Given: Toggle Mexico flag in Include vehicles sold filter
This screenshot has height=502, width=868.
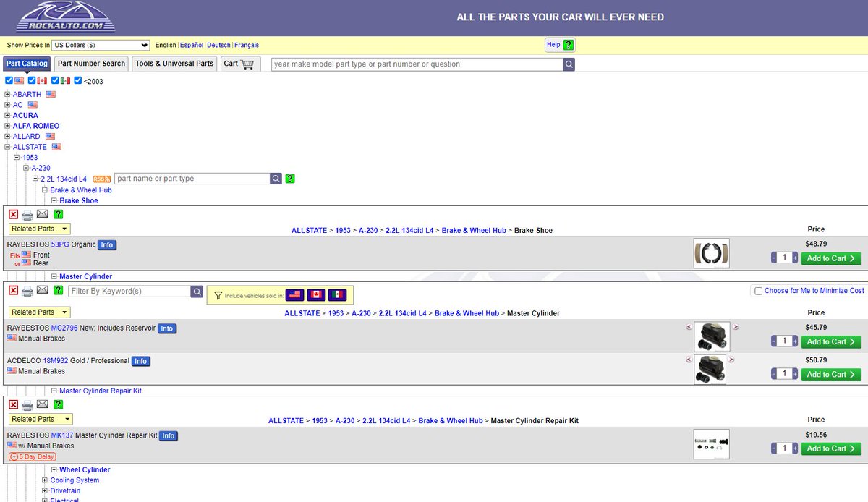Looking at the screenshot, I should [x=338, y=295].
